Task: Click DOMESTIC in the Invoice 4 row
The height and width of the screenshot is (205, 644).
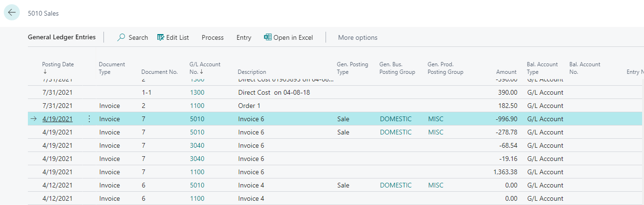Action: coord(396,185)
